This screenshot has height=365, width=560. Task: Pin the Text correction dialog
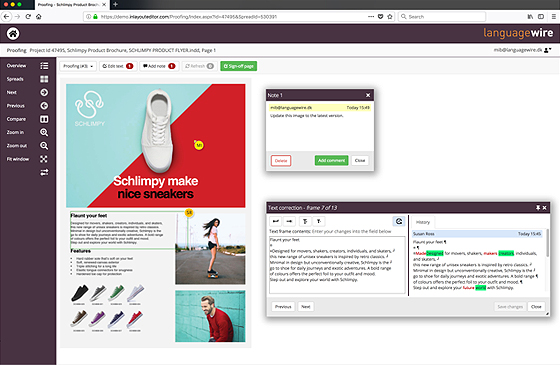click(x=538, y=208)
